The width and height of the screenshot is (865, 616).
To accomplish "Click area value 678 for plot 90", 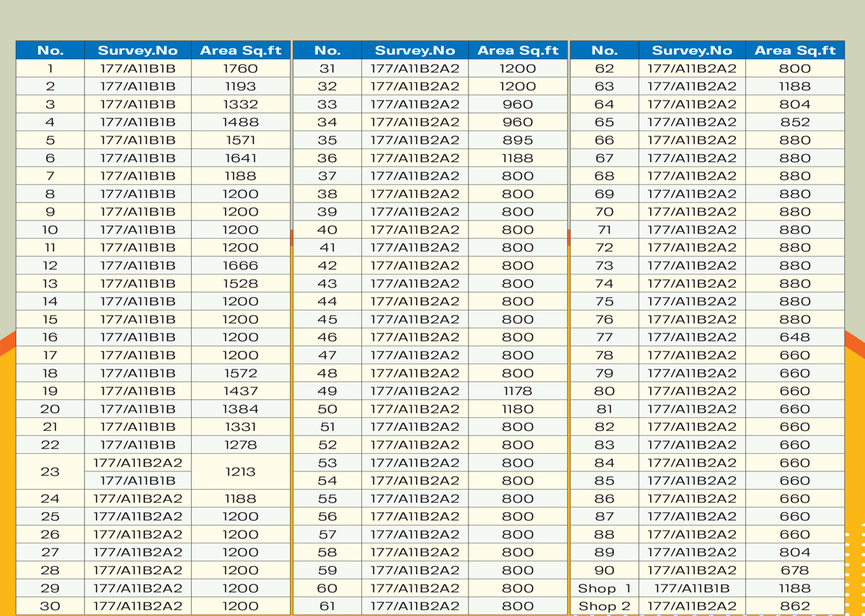I will (x=794, y=571).
